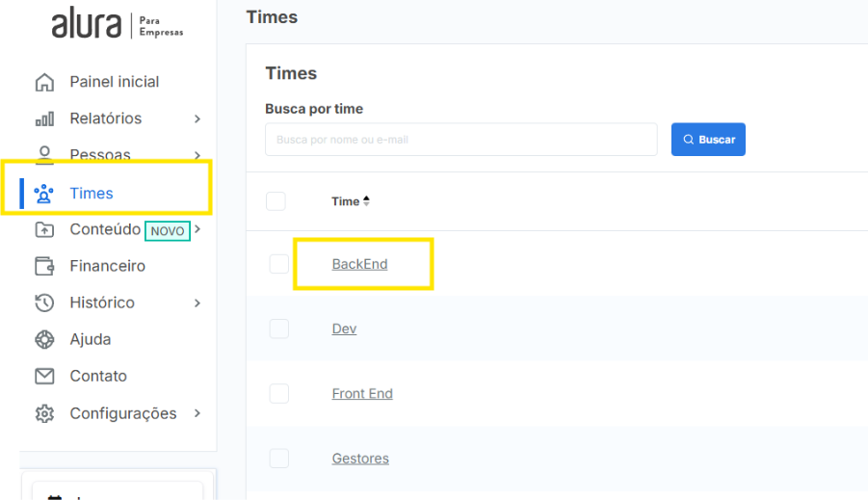868x500 pixels.
Task: Open the Histórico clock icon
Action: click(44, 303)
